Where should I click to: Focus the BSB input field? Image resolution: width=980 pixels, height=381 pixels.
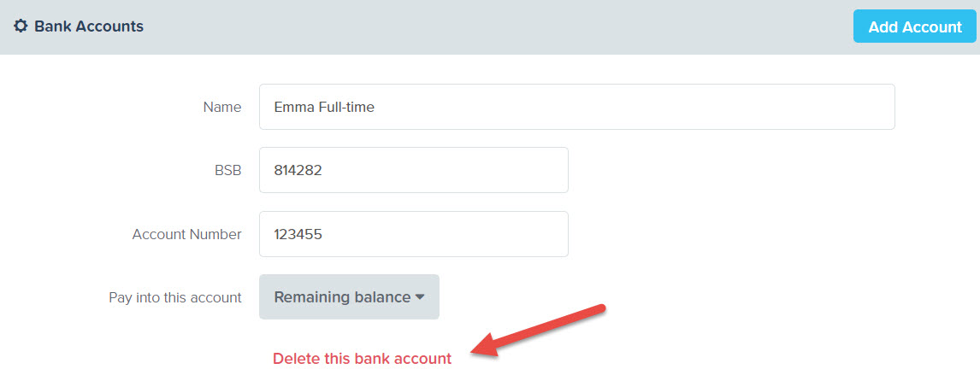tap(414, 170)
